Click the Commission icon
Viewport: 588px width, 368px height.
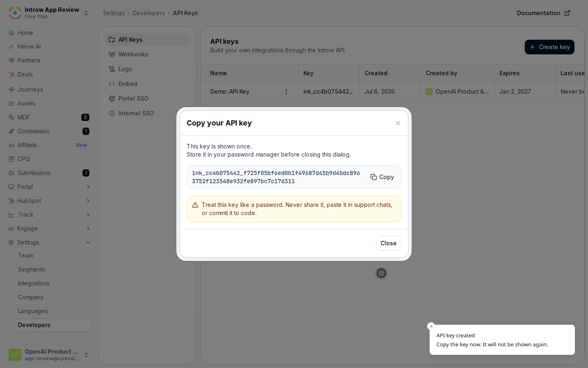point(11,131)
